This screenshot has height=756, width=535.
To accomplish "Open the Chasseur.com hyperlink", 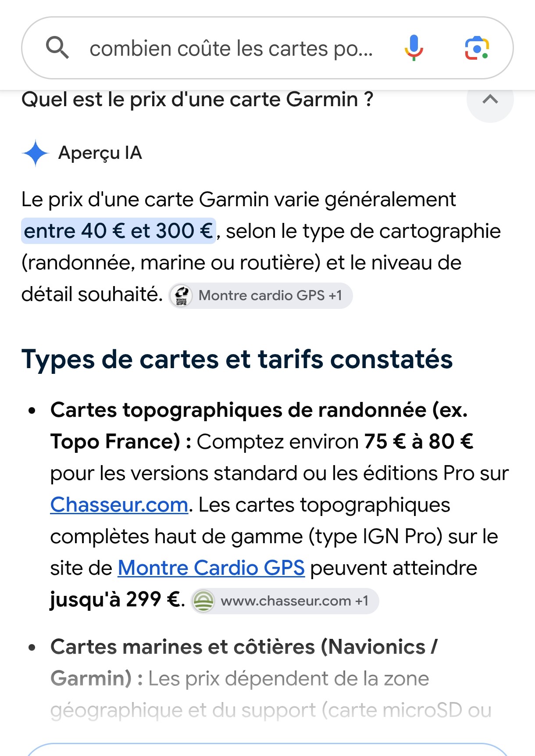I will pos(119,505).
